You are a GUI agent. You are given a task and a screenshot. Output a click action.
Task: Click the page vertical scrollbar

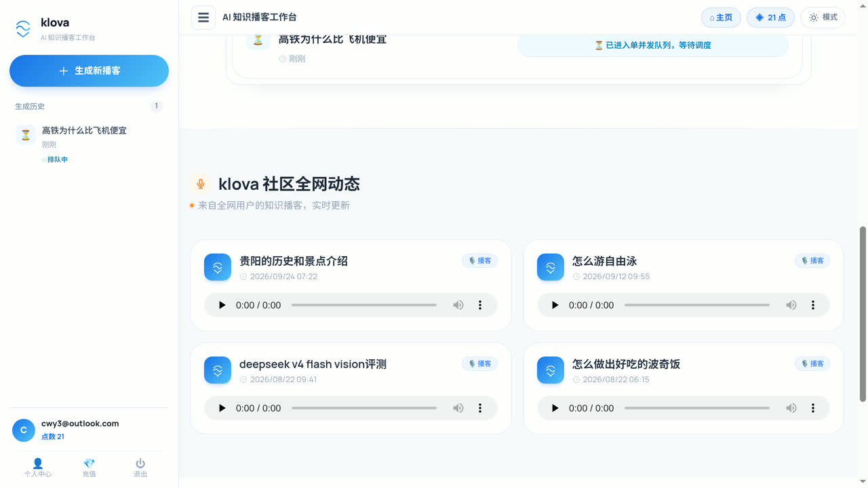863,313
